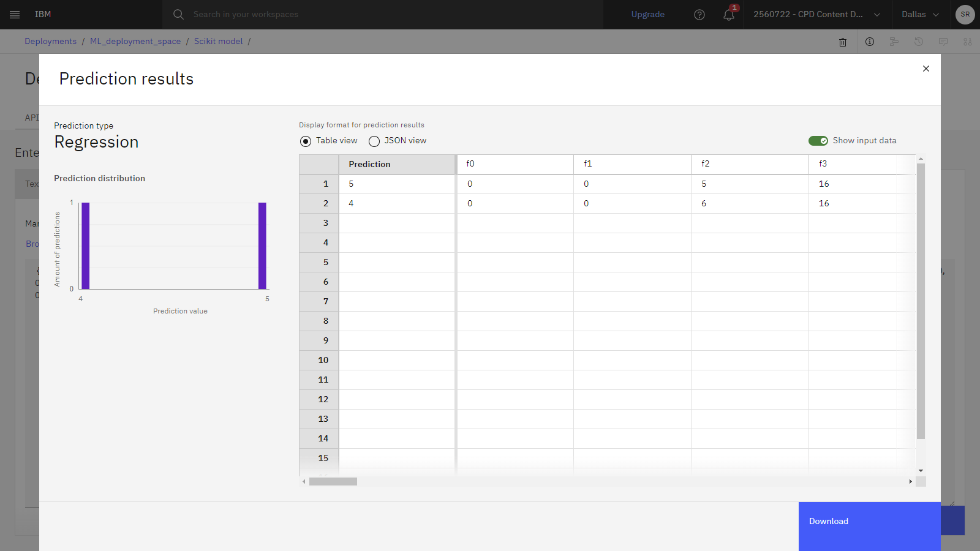
Task: Open comments using the chat icon
Action: (x=943, y=42)
